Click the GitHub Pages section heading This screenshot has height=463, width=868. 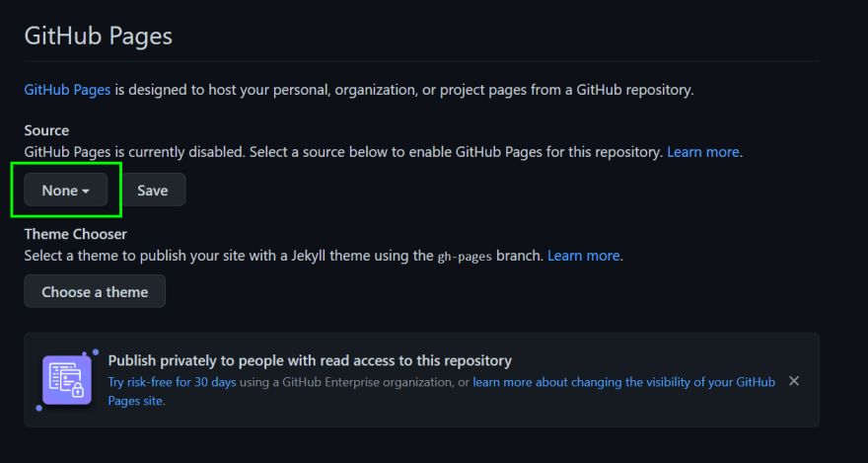(99, 37)
